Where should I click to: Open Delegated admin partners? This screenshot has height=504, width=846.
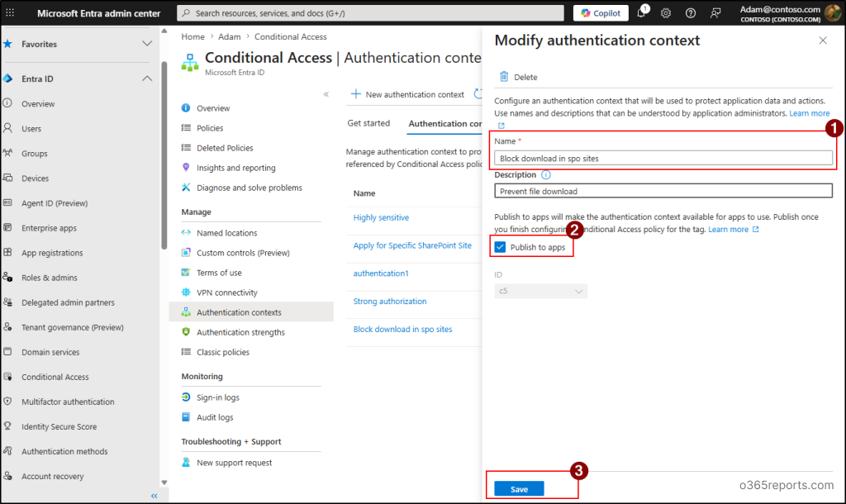click(68, 302)
